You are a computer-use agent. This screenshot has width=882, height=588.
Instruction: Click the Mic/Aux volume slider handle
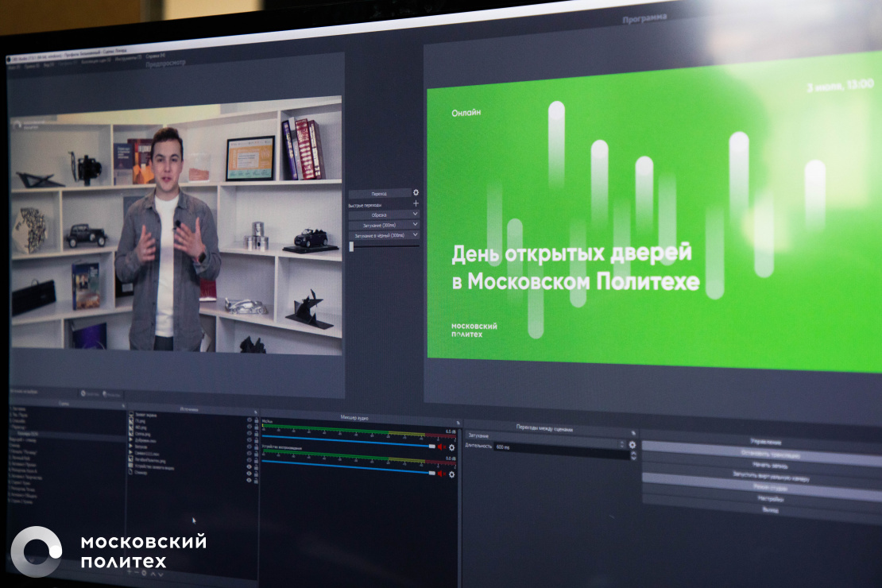click(432, 447)
